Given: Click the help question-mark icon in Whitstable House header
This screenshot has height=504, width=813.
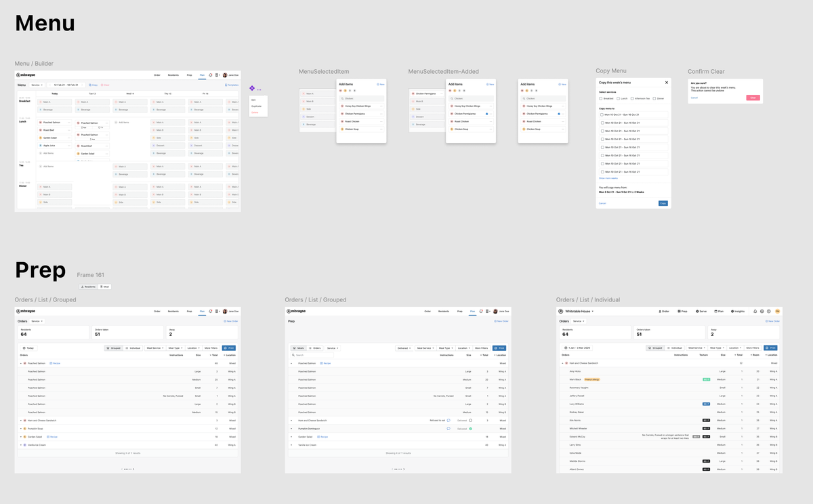Looking at the screenshot, I should coord(768,312).
